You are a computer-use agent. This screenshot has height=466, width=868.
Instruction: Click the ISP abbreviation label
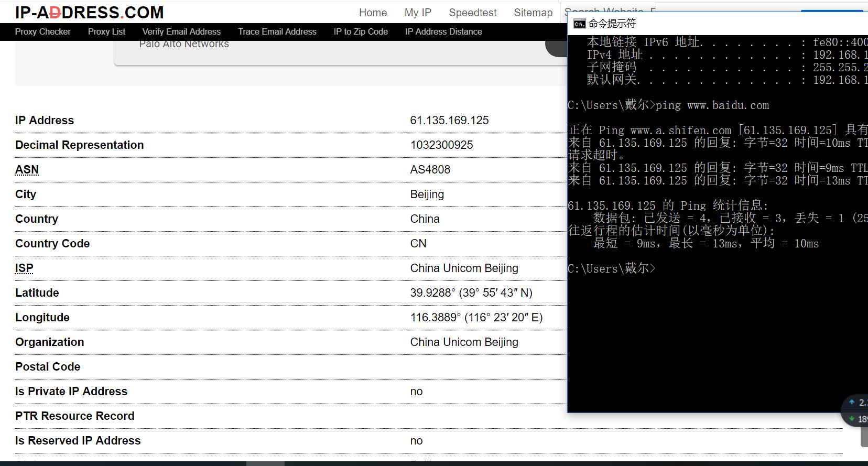[x=24, y=268]
